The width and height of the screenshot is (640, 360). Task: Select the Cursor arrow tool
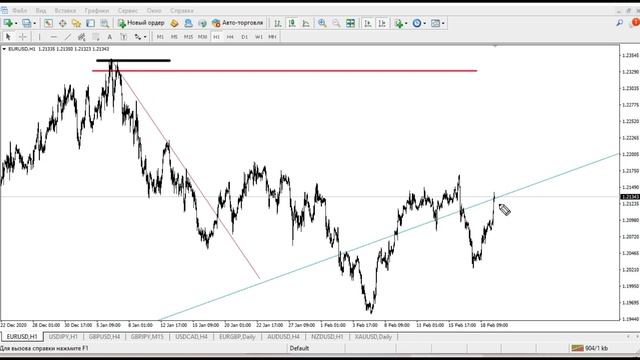[8, 37]
